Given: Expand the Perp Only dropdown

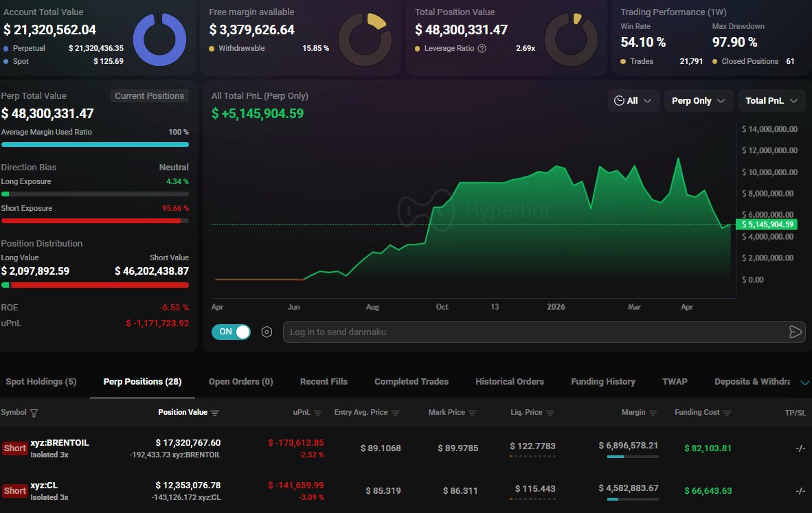Looking at the screenshot, I should (x=698, y=101).
